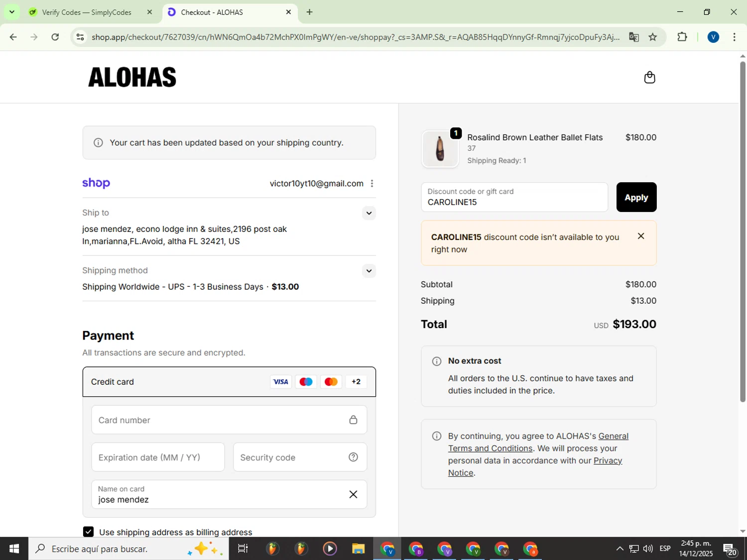Open the network icon in system tray
This screenshot has width=747, height=560.
(x=633, y=549)
